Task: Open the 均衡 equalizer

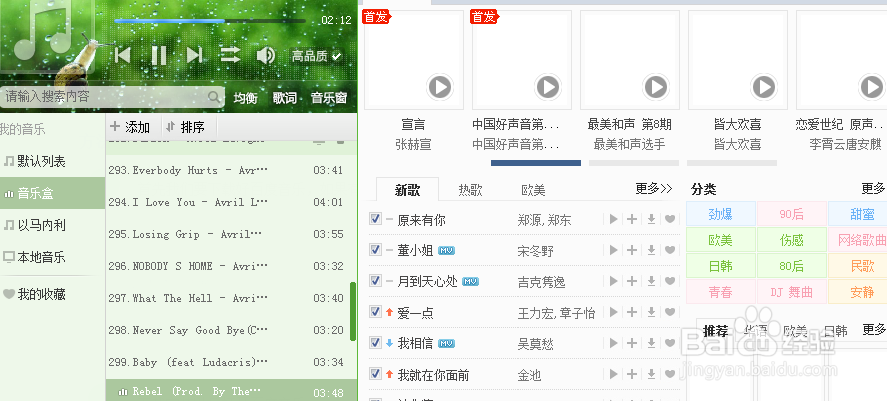Action: point(246,98)
